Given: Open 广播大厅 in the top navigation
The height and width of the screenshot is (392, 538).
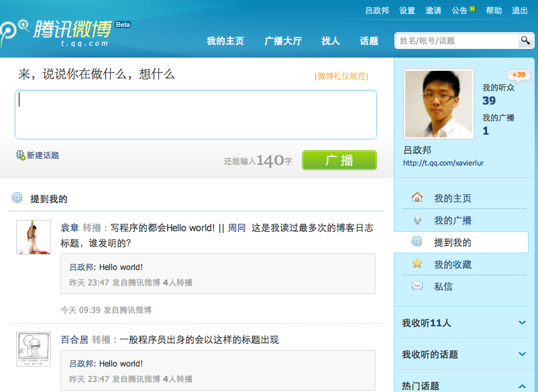Looking at the screenshot, I should point(283,41).
